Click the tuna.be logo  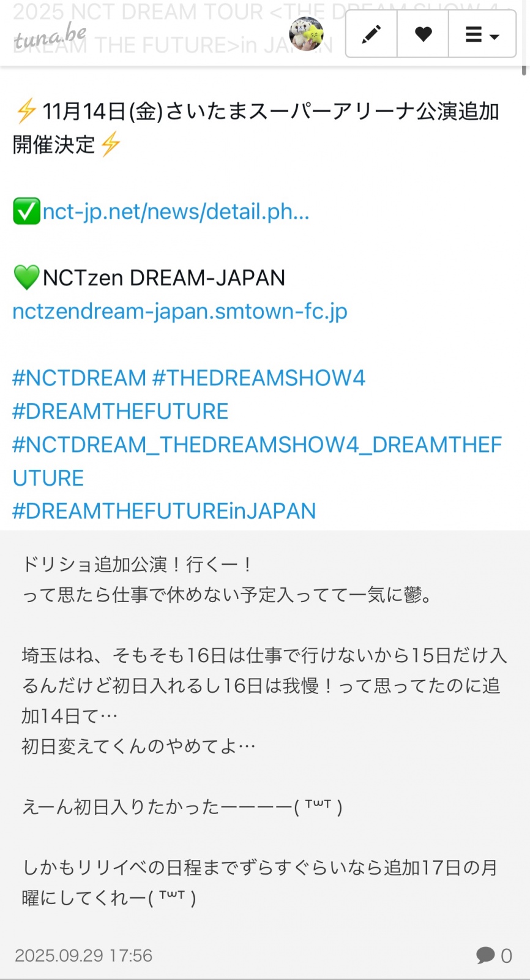coord(50,38)
